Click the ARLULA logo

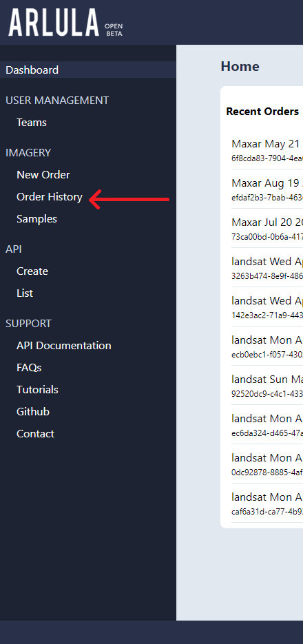(x=65, y=23)
